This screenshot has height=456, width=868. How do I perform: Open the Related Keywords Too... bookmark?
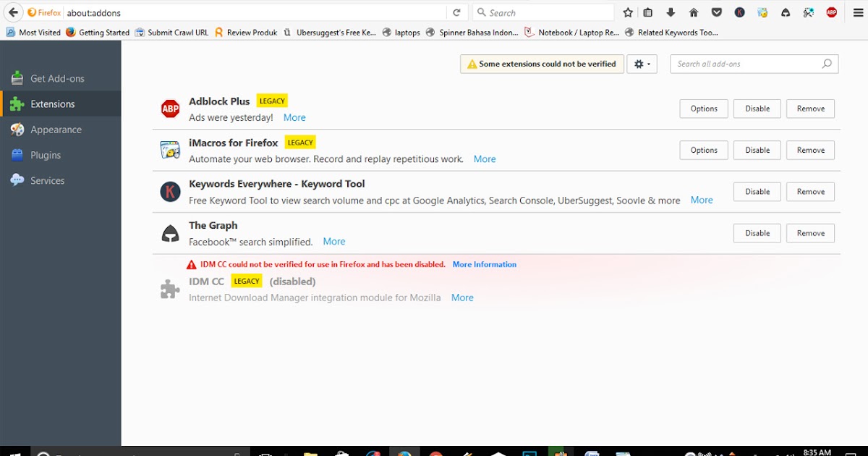click(672, 33)
